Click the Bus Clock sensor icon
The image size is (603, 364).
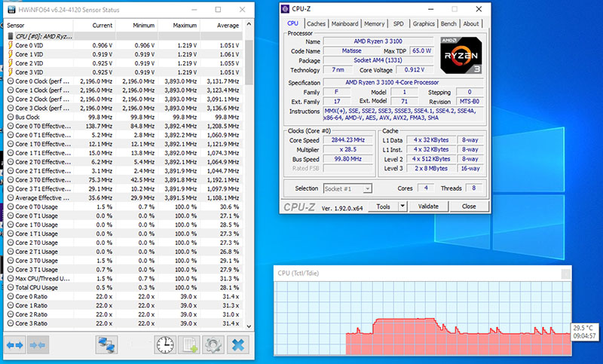pyautogui.click(x=11, y=118)
